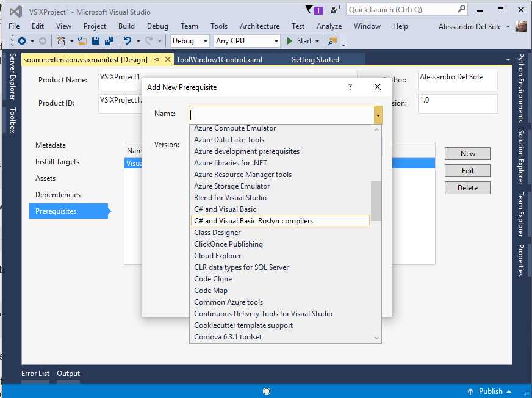The width and height of the screenshot is (532, 398).
Task: Click the Navigate Backward arrow icon
Action: tap(22, 41)
